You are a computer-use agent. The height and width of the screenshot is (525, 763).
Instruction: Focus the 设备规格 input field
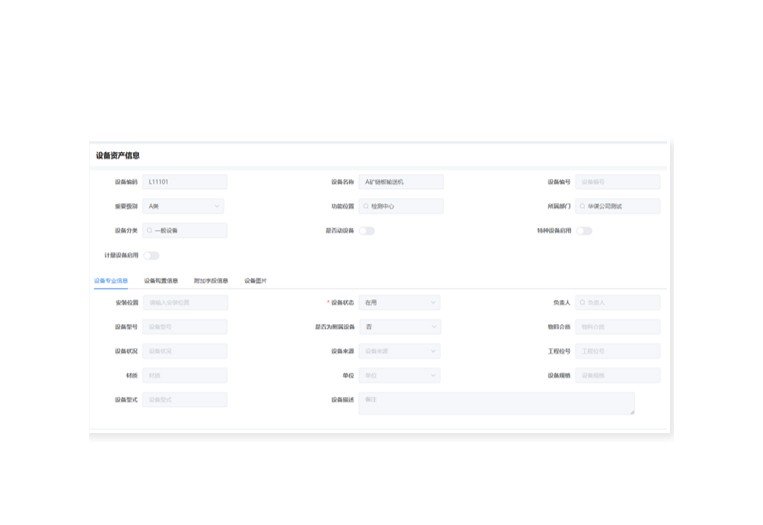(618, 376)
